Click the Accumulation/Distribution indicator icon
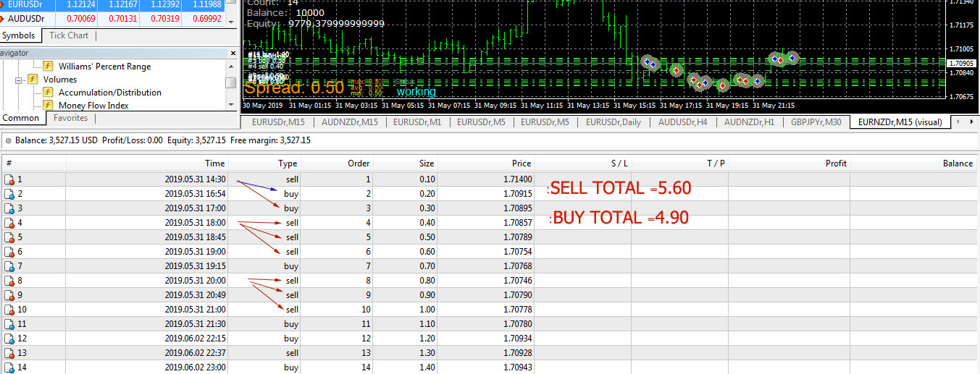Image resolution: width=980 pixels, height=374 pixels. click(49, 92)
